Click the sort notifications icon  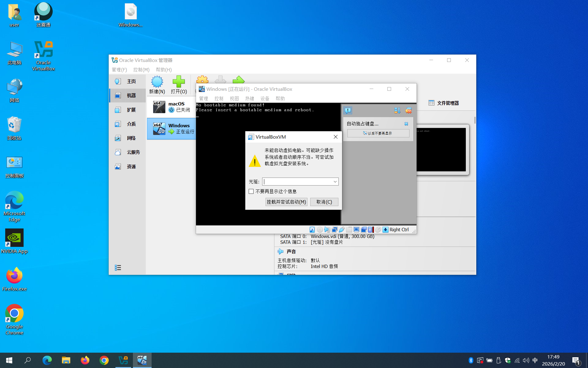pos(397,110)
